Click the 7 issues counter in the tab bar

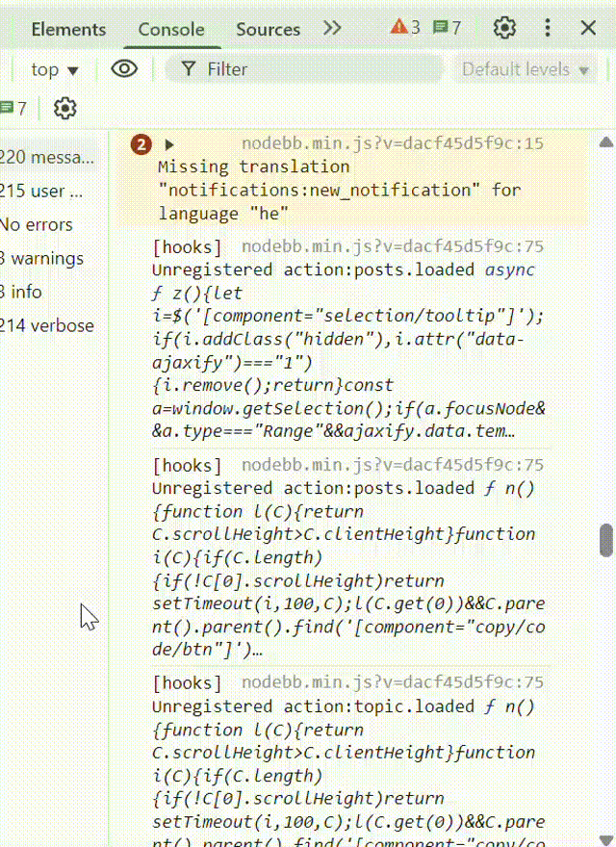pos(447,27)
